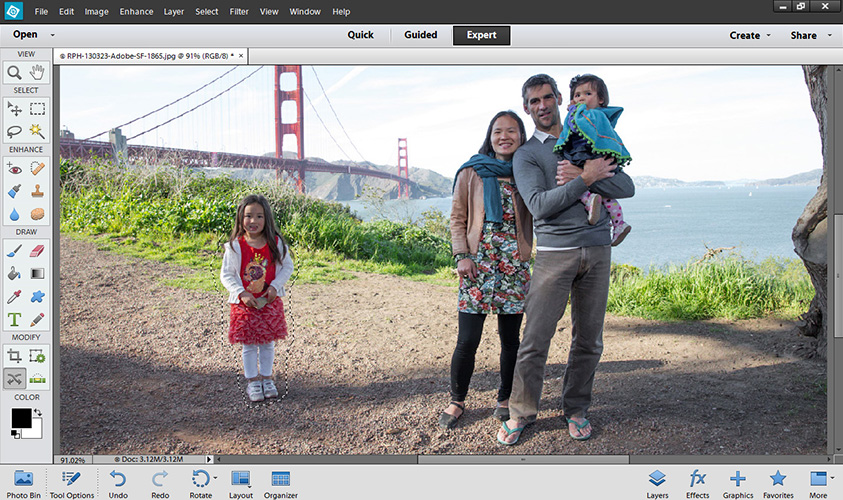Click the Undo button

click(x=118, y=483)
